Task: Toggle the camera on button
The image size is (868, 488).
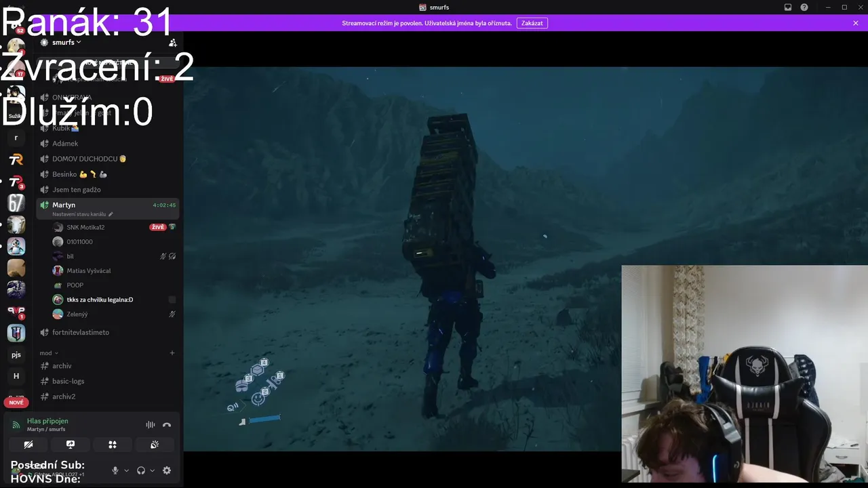Action: click(x=28, y=445)
